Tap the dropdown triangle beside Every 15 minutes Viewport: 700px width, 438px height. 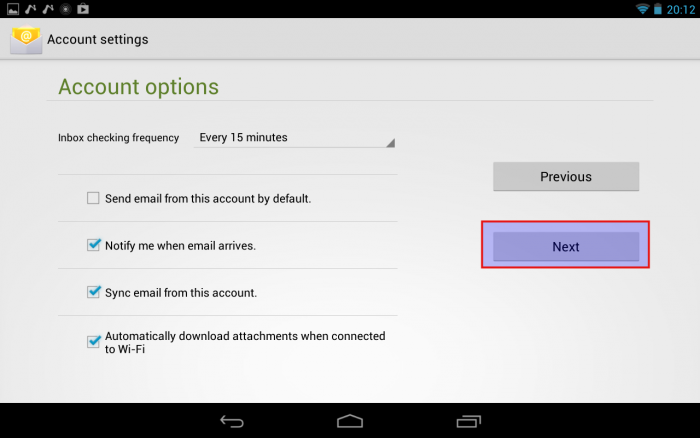click(391, 143)
